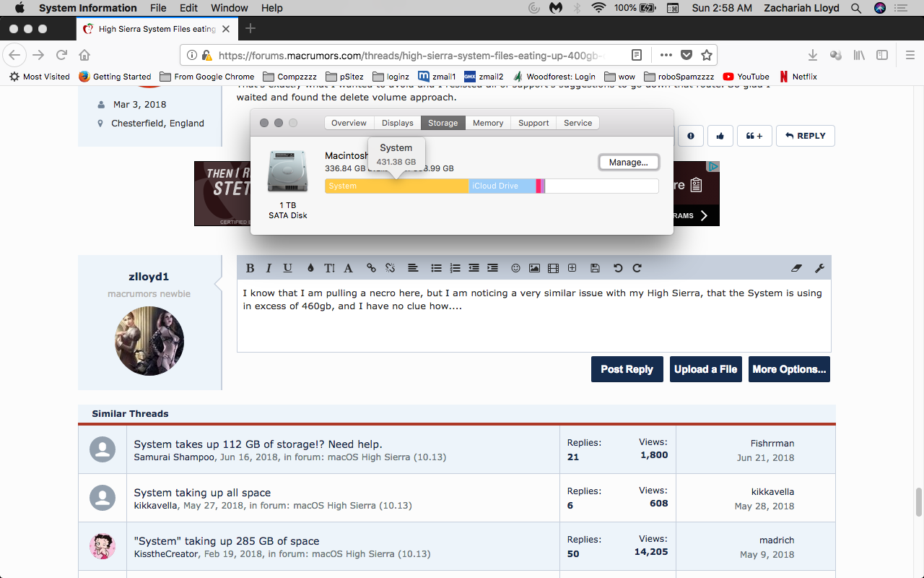This screenshot has width=924, height=578.
Task: Switch to the Support tab
Action: pyautogui.click(x=533, y=123)
